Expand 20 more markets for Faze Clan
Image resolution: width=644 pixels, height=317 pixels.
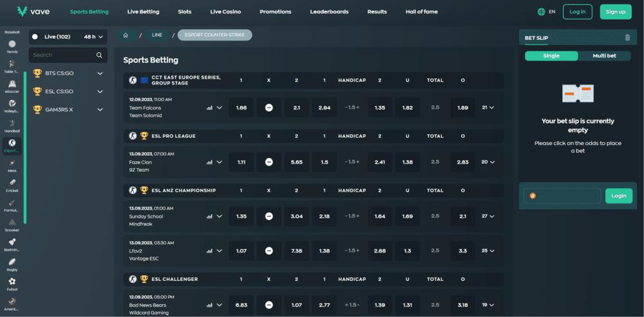pyautogui.click(x=488, y=162)
